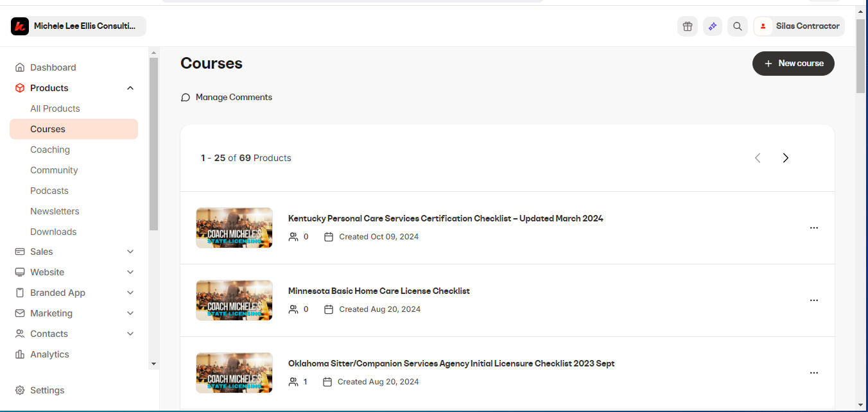Screen dimensions: 868x412
Task: Click the sidebar vertical scrollbar
Action: [153, 144]
